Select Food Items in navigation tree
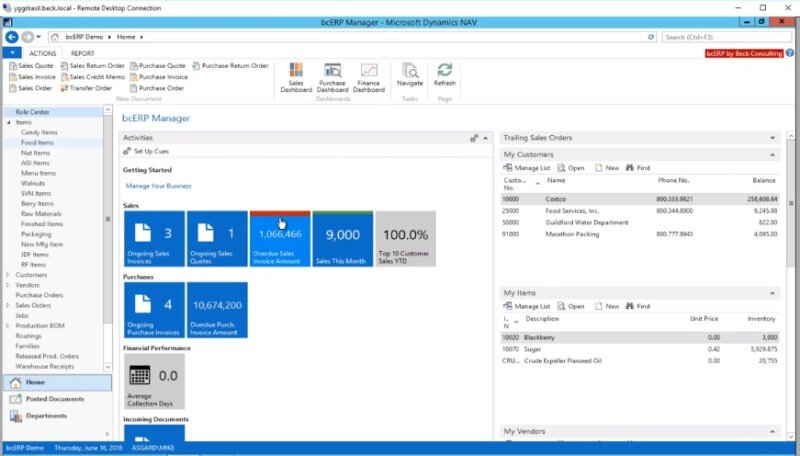This screenshot has width=800, height=456. coord(37,143)
